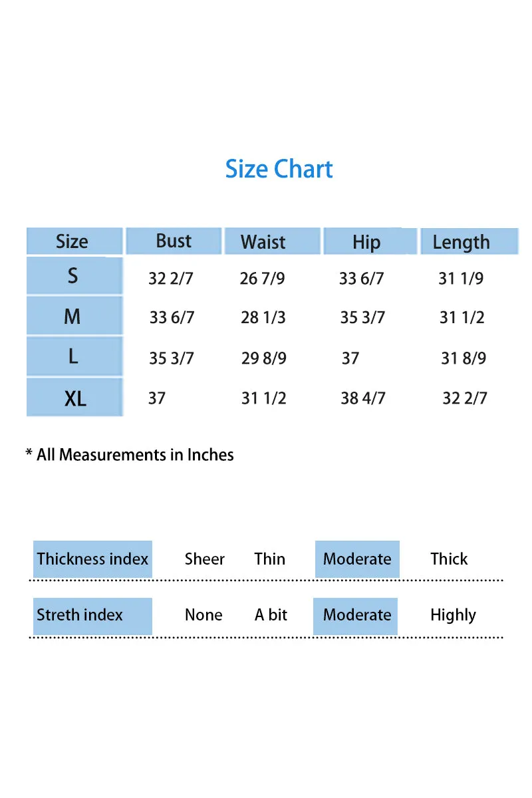Click the All Measurements in Inches note

click(x=130, y=455)
